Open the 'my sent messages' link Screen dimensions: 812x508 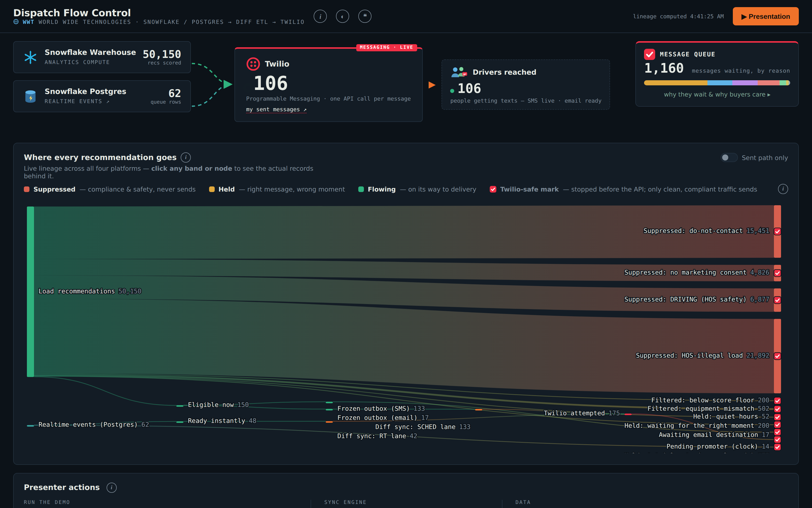pyautogui.click(x=276, y=109)
